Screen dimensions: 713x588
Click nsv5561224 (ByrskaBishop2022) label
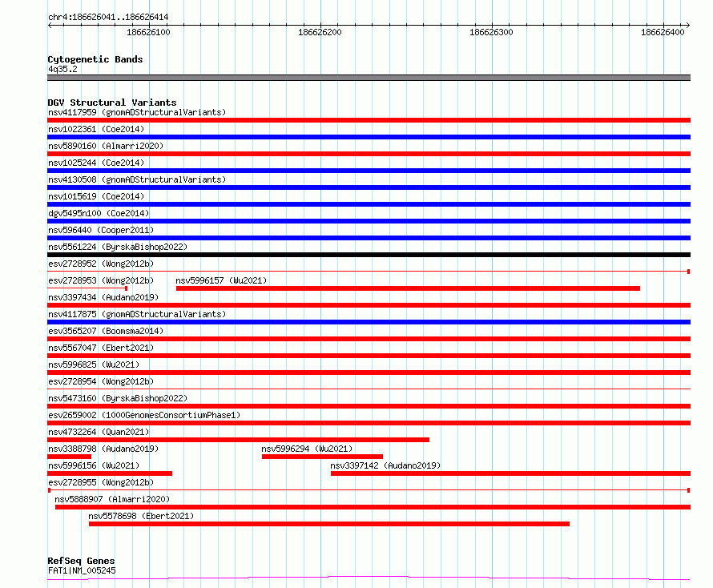pyautogui.click(x=118, y=247)
